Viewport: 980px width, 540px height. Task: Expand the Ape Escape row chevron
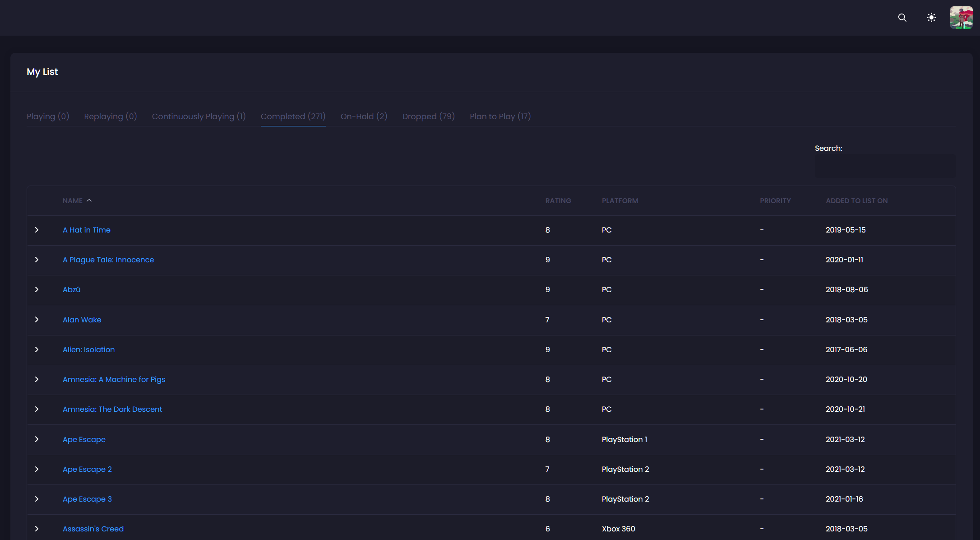37,439
